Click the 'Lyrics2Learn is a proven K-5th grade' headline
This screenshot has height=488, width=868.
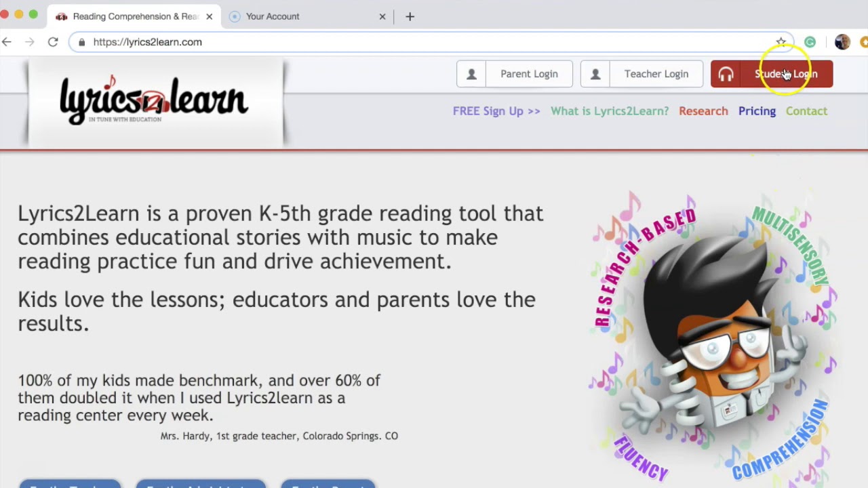(281, 237)
